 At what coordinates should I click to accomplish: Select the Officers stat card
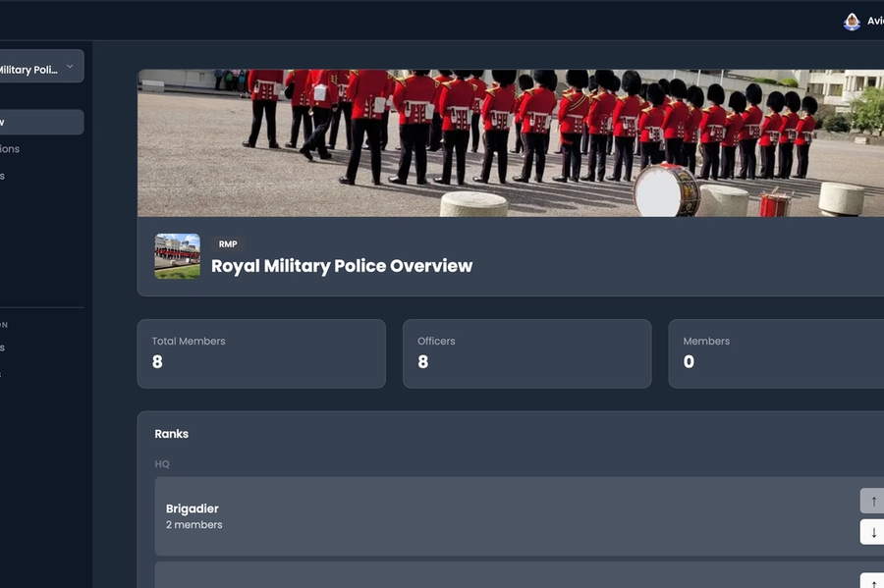click(527, 353)
